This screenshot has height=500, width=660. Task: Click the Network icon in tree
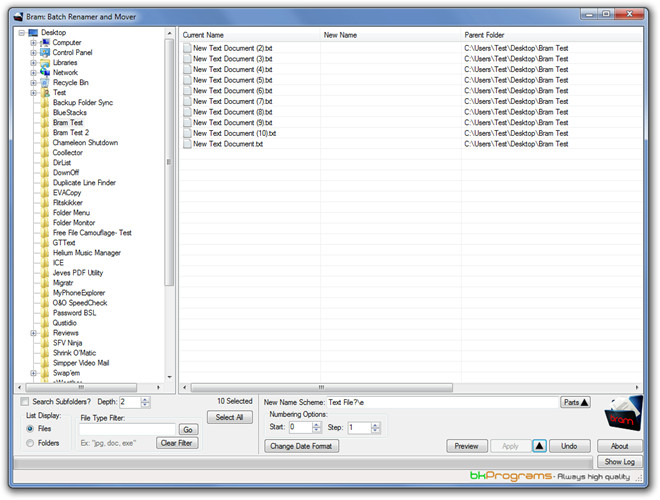tap(45, 72)
